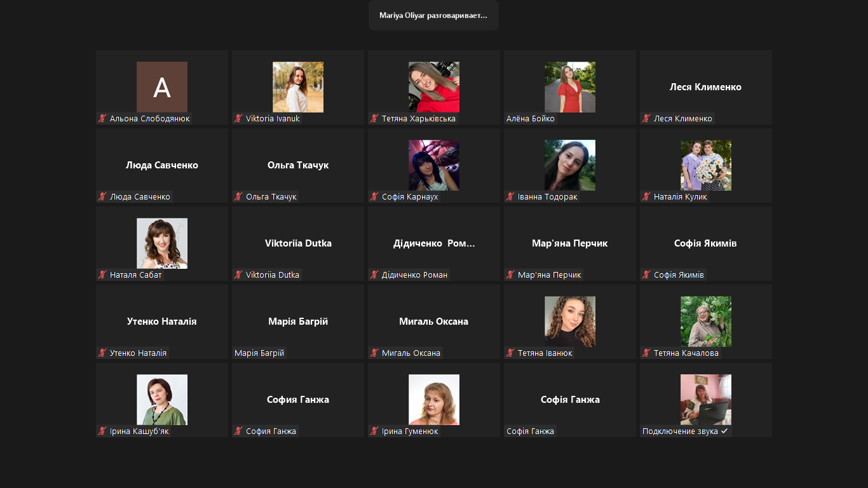Select Тетяна Іванюк's curly-haired profile picture
Image resolution: width=868 pixels, height=488 pixels.
(570, 322)
